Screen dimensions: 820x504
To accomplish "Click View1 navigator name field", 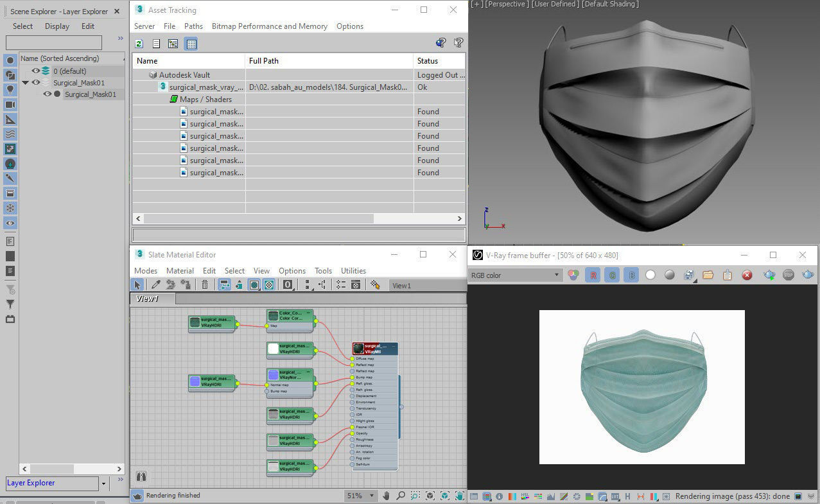I will coord(427,286).
